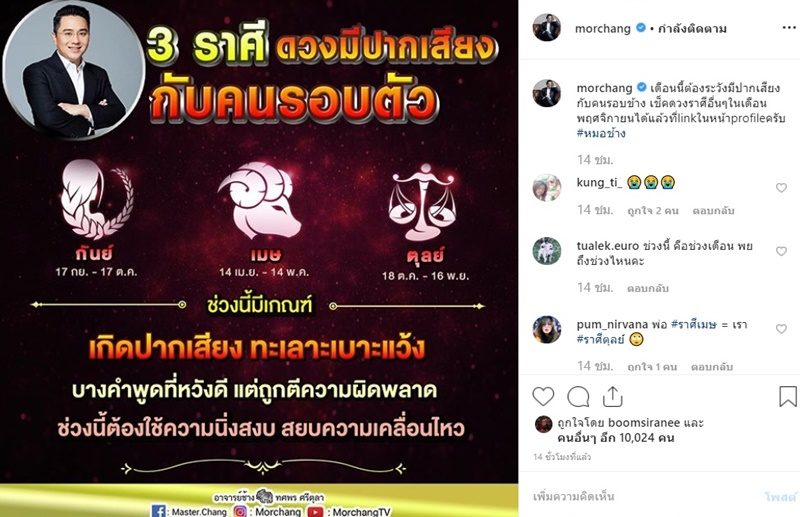Save post with the bookmark icon
800x517 pixels.
pyautogui.click(x=788, y=396)
